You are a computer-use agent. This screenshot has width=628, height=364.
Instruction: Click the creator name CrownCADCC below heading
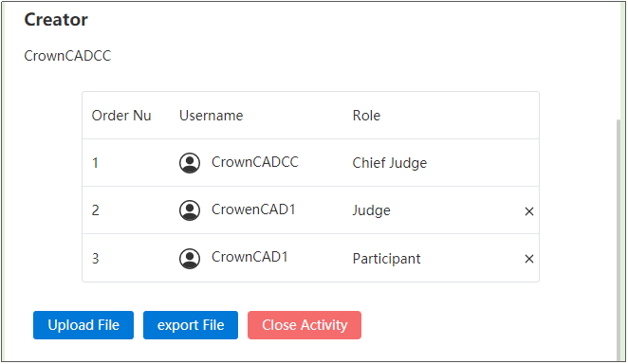(x=67, y=56)
